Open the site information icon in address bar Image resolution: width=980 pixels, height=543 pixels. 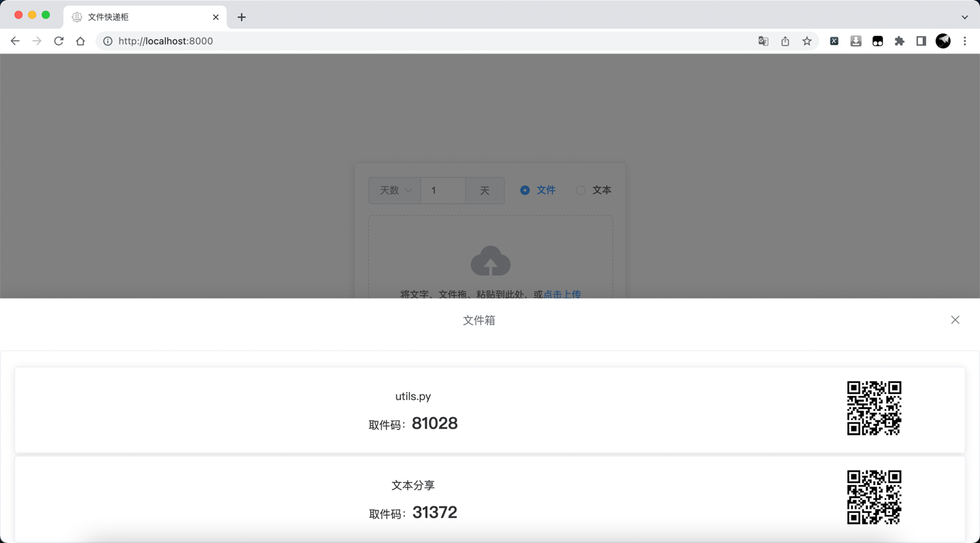(x=107, y=41)
